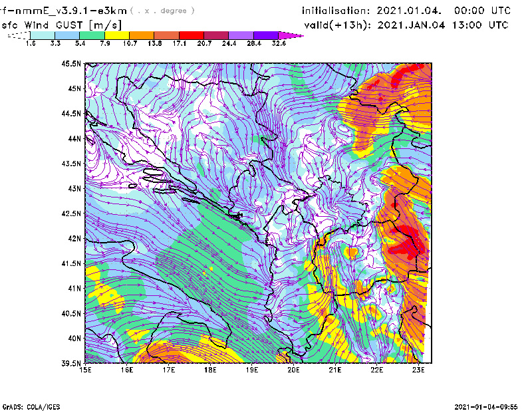Click the 45.5N latitude label
Screen dimensions: 532x411
(x=71, y=63)
